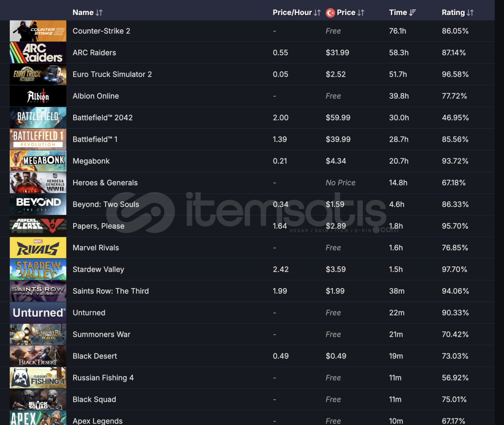
Task: Click the No Price label for Heroes & Generals
Action: (340, 183)
